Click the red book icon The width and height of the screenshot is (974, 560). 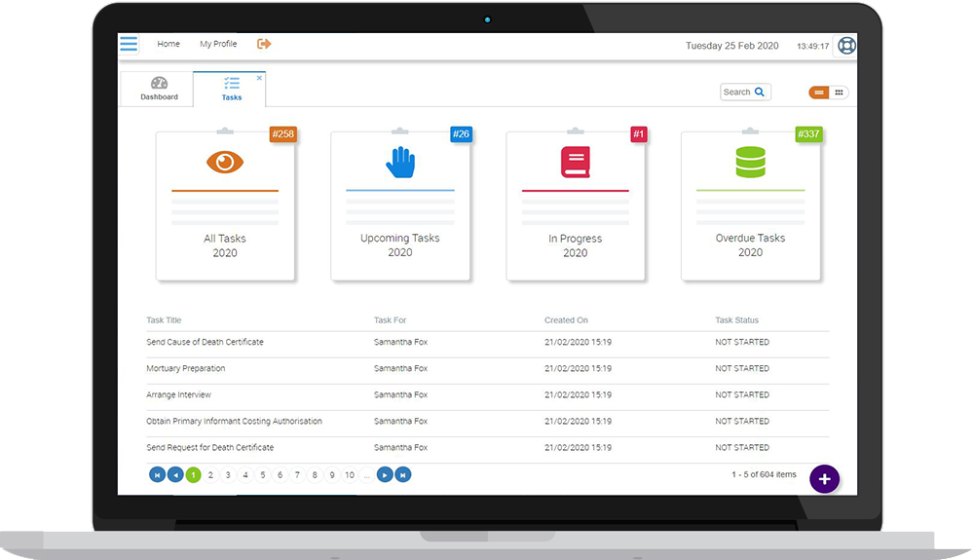point(576,162)
